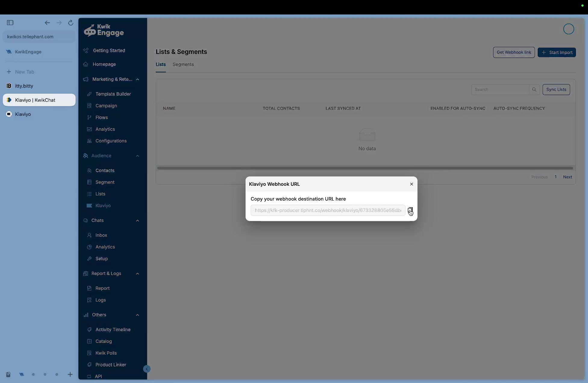Open Homepage from the sidebar
This screenshot has width=588, height=383.
click(x=104, y=64)
